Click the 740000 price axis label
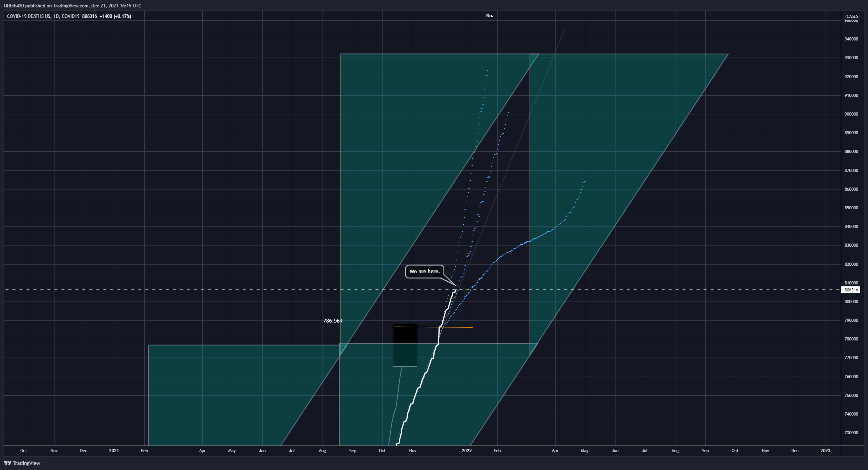The height and width of the screenshot is (470, 868). [x=851, y=414]
